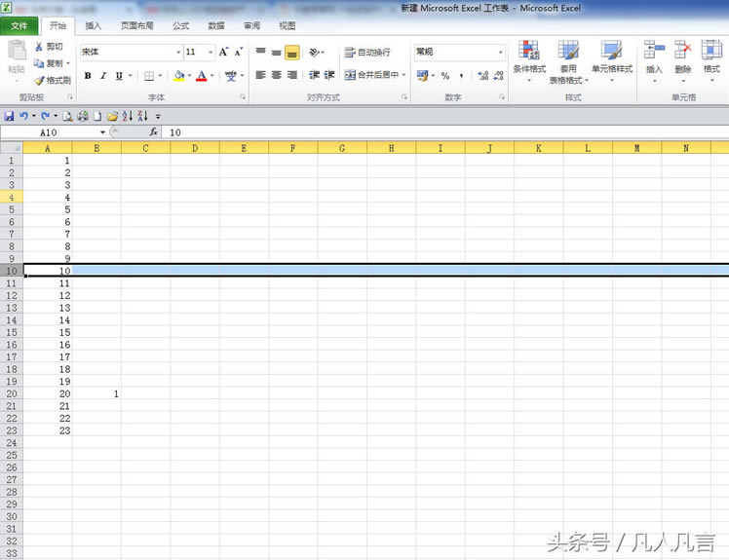
Task: Open the font name 宋体 dropdown
Action: (x=178, y=53)
